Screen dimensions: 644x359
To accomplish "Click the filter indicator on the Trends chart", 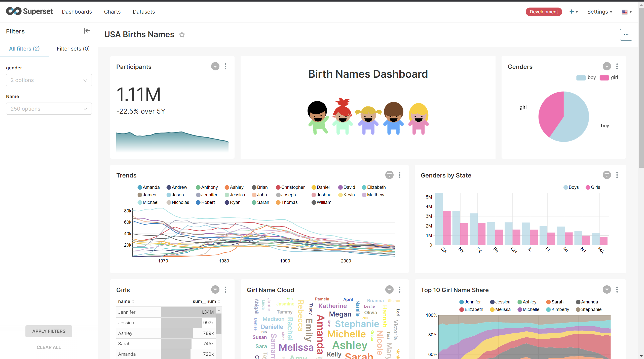I will [x=389, y=175].
